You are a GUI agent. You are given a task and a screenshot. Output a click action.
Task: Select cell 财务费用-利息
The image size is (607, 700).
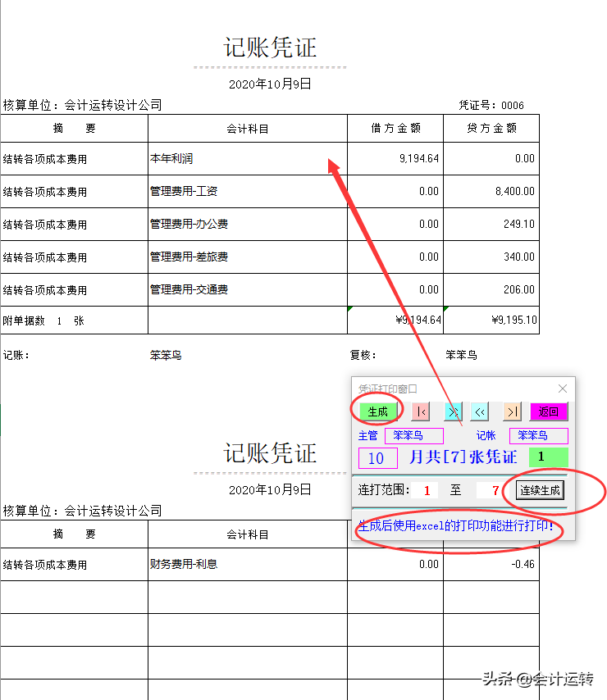click(x=248, y=564)
